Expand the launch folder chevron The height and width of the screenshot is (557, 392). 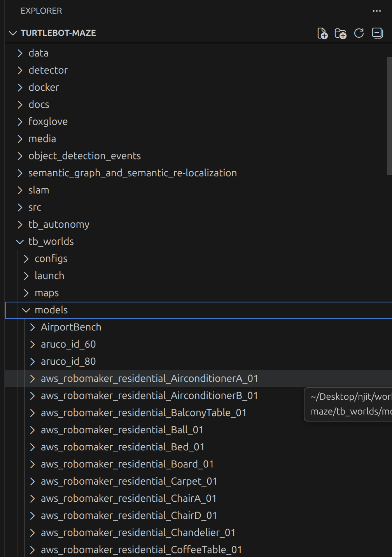coord(26,276)
